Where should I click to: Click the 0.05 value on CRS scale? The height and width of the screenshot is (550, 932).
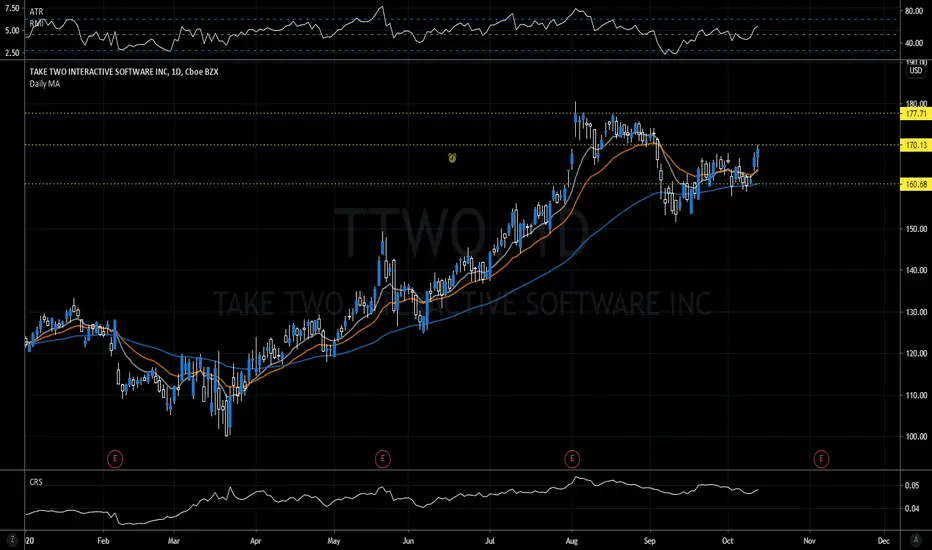(x=912, y=486)
